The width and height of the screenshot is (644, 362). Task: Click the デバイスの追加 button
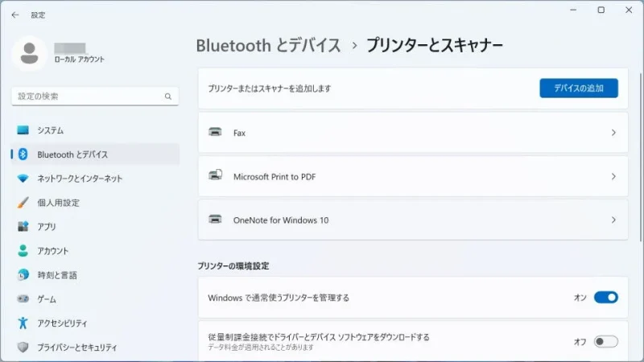[x=578, y=88]
